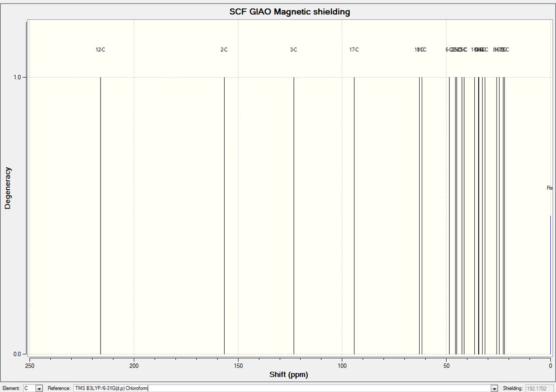Click the 150 tick label on shift axis
The height and width of the screenshot is (392, 556).
point(238,366)
